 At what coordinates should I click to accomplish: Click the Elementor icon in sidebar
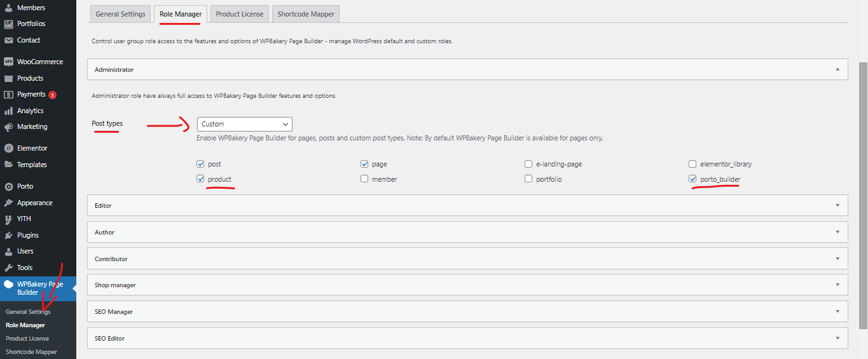click(9, 148)
